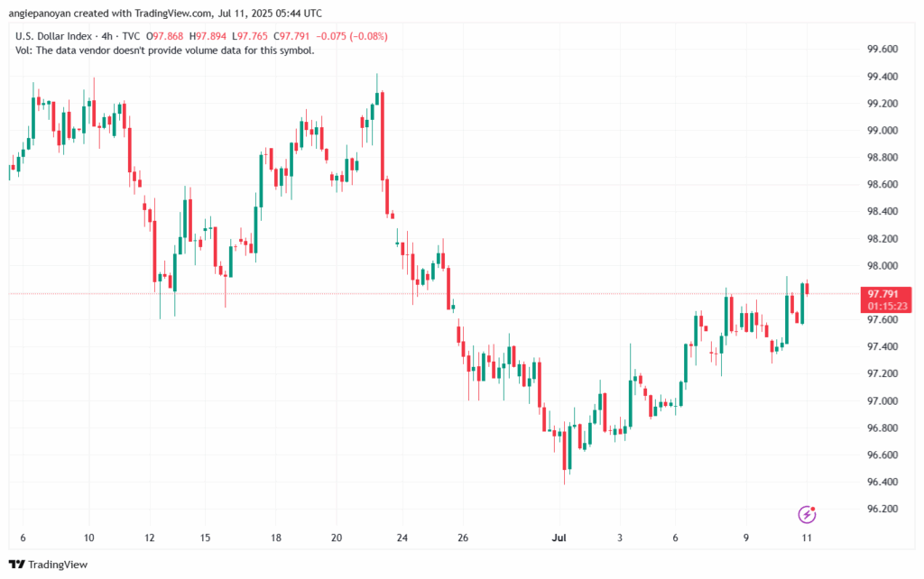Image resolution: width=924 pixels, height=579 pixels.
Task: Click the 96.600 price axis label
Action: click(882, 455)
